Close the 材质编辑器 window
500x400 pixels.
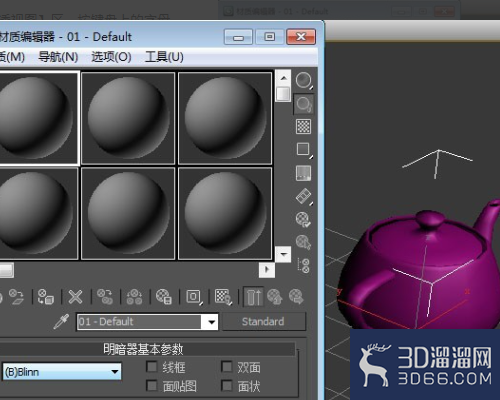click(301, 37)
